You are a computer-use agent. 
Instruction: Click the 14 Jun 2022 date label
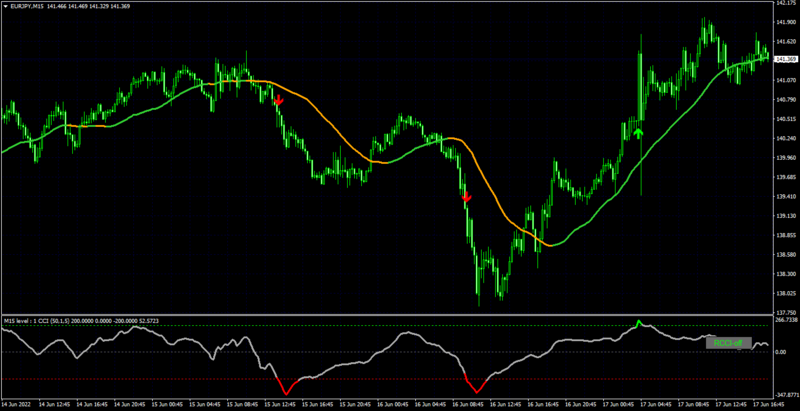click(x=14, y=406)
